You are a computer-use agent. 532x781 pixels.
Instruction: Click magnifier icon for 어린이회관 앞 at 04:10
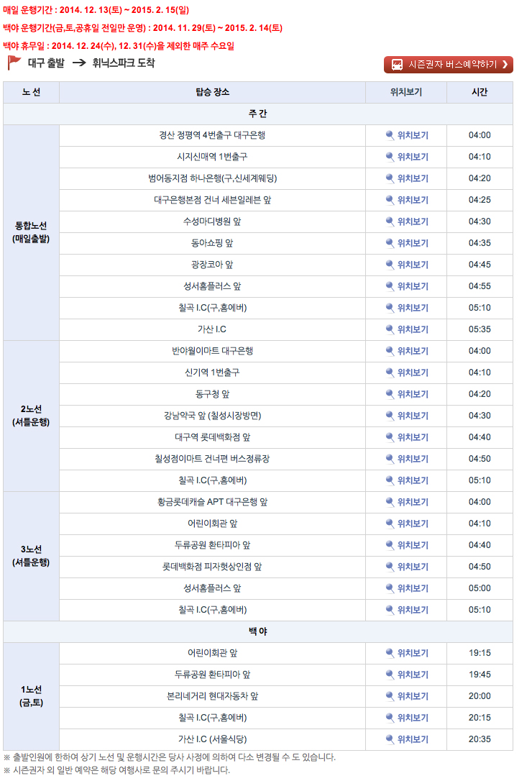[390, 524]
